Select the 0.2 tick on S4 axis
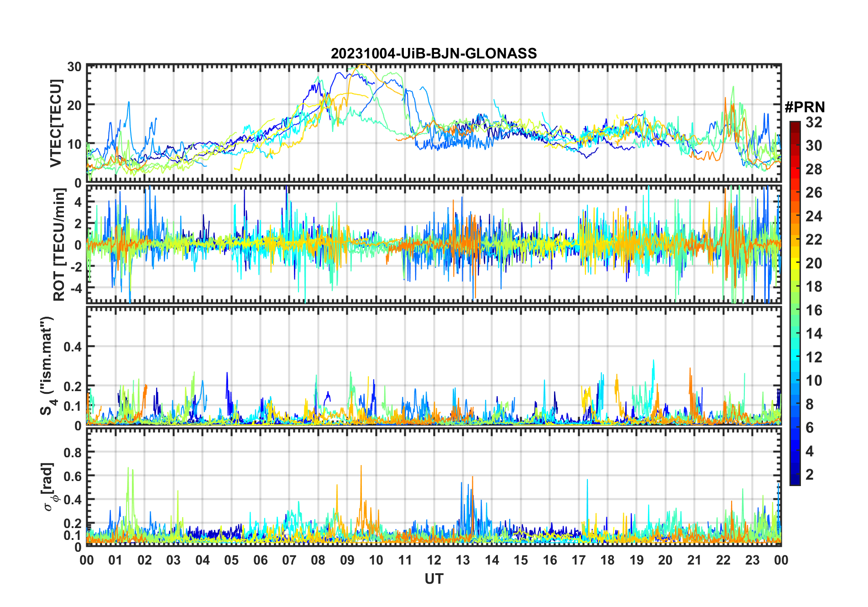 point(73,387)
